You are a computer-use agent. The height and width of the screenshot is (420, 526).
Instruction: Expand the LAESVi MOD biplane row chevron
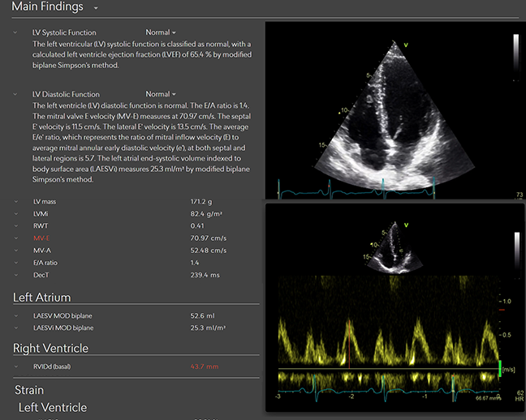coord(15,328)
